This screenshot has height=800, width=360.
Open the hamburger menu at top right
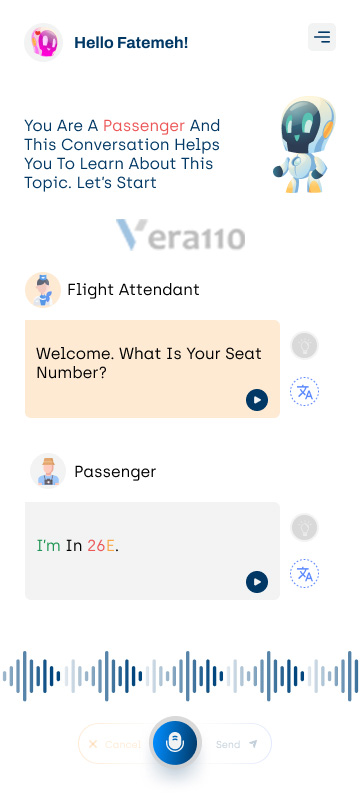[x=322, y=37]
